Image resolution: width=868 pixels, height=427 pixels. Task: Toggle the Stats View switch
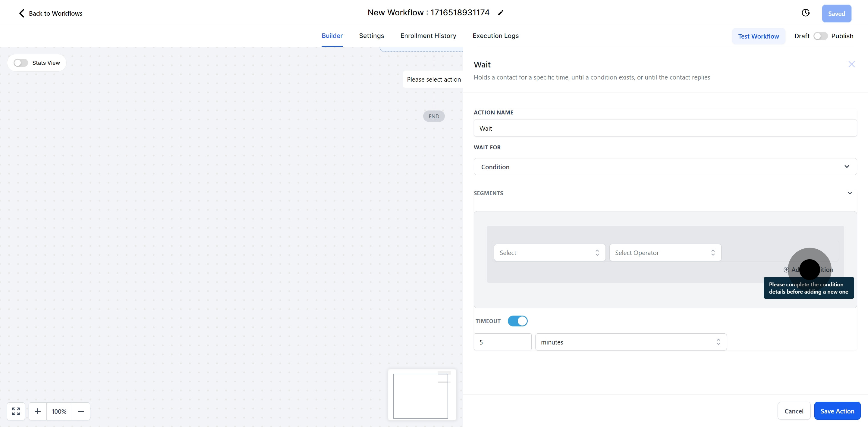[20, 63]
